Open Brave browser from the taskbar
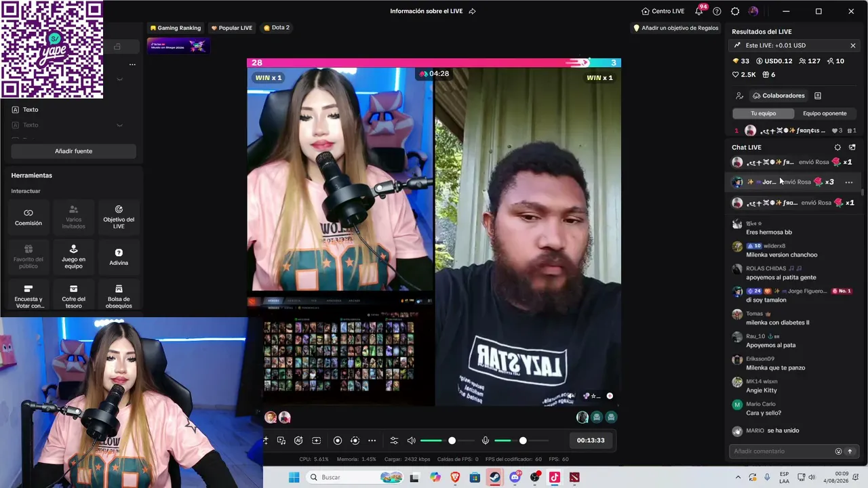Viewport: 868px width, 488px height. (x=455, y=477)
